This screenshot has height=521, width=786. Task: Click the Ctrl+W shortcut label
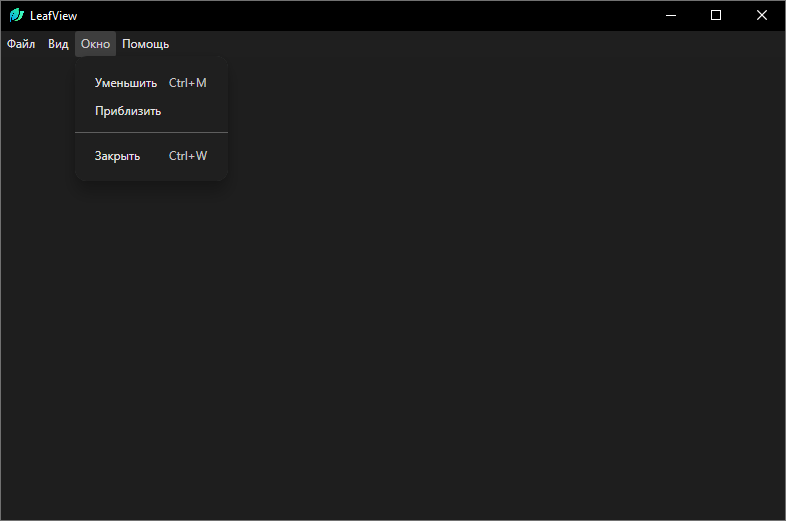point(188,156)
